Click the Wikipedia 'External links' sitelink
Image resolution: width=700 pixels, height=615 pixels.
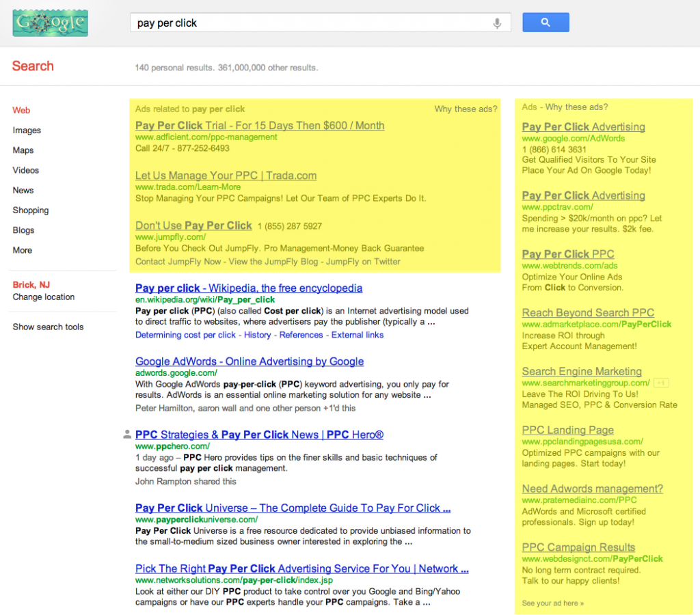point(357,335)
